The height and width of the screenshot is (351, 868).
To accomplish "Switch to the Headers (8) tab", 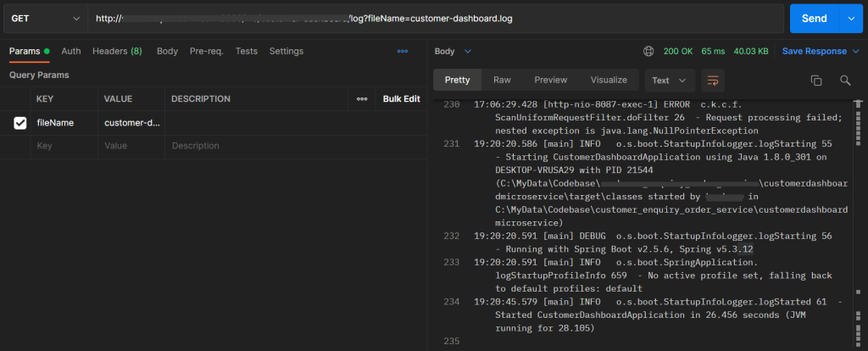I will [x=117, y=51].
